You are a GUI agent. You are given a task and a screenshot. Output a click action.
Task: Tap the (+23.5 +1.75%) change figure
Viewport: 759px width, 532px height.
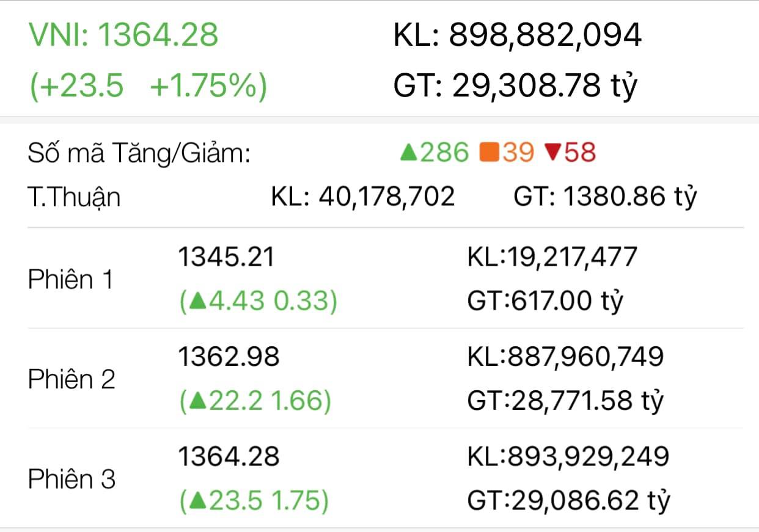[148, 86]
